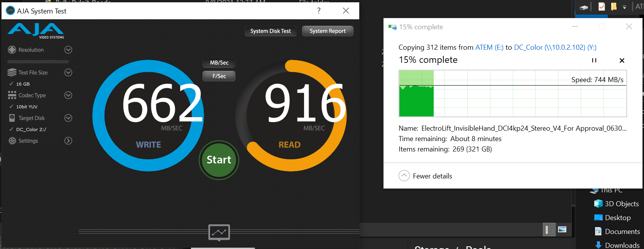This screenshot has width=644, height=249.
Task: Switch Explorer to large thumbnails view icon
Action: tap(562, 230)
